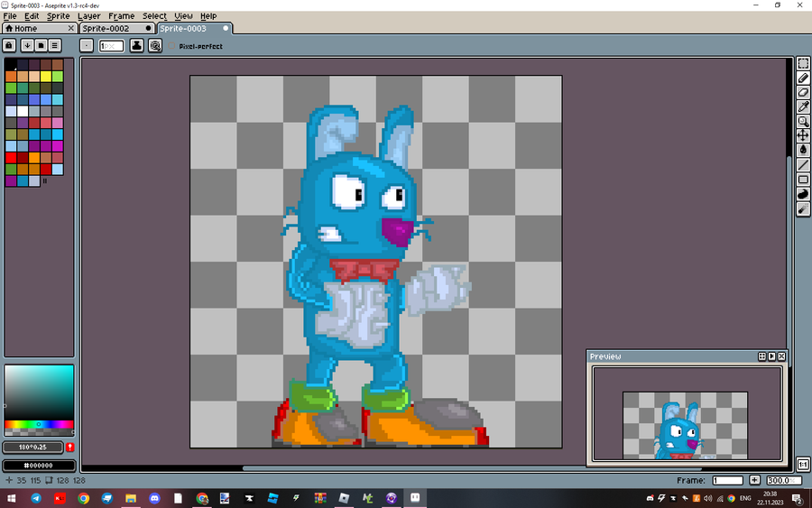Open the Windows Start menu
The height and width of the screenshot is (508, 812).
[12, 498]
